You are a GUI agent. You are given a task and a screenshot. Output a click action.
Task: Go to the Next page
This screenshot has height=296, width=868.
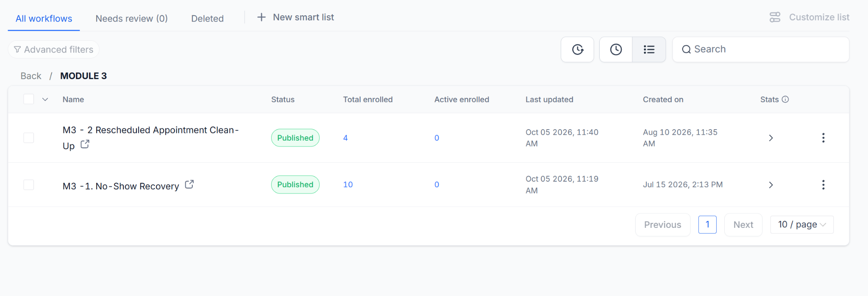click(743, 224)
